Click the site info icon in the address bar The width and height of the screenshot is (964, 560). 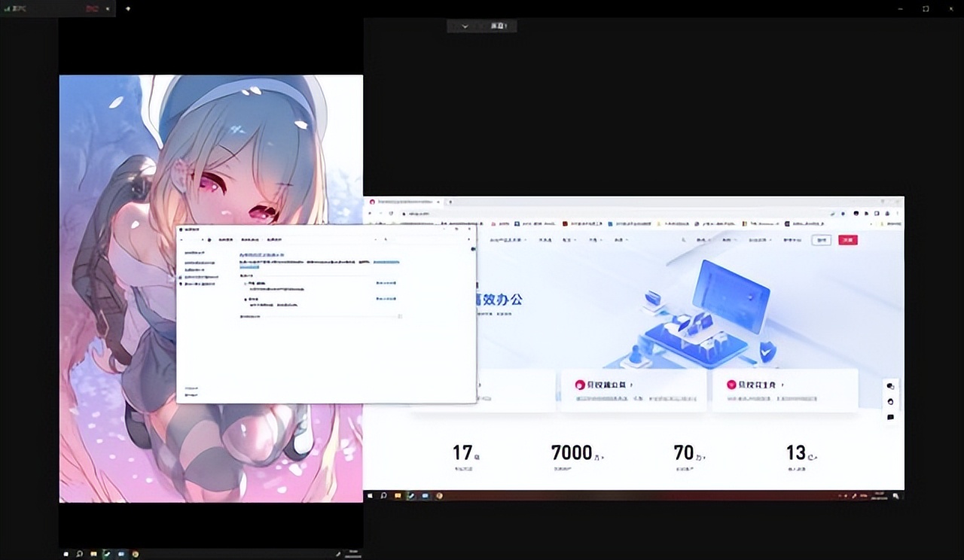pos(404,213)
